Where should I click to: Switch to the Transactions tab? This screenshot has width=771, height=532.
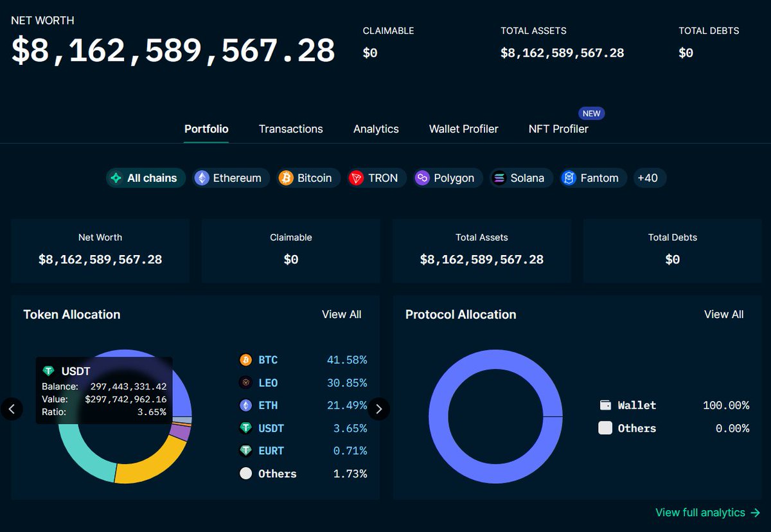[291, 129]
